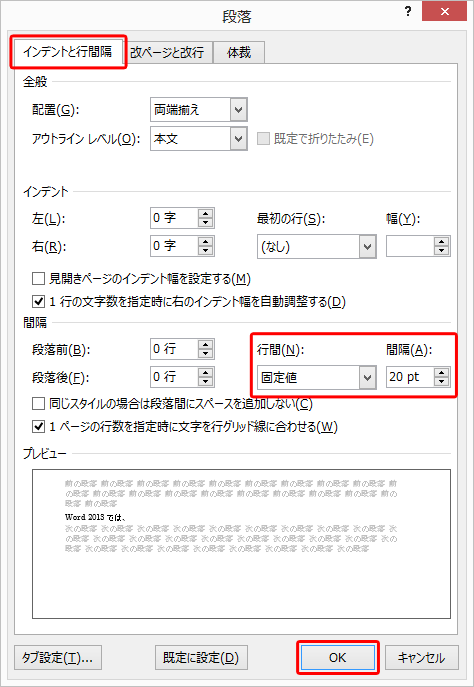Click the 既定に設定 button

click(201, 658)
